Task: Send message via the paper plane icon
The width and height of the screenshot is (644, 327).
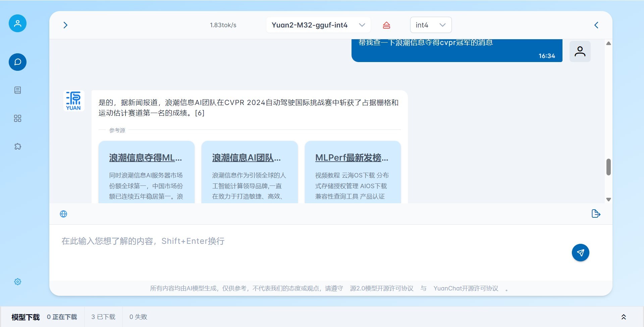Action: coord(581,253)
